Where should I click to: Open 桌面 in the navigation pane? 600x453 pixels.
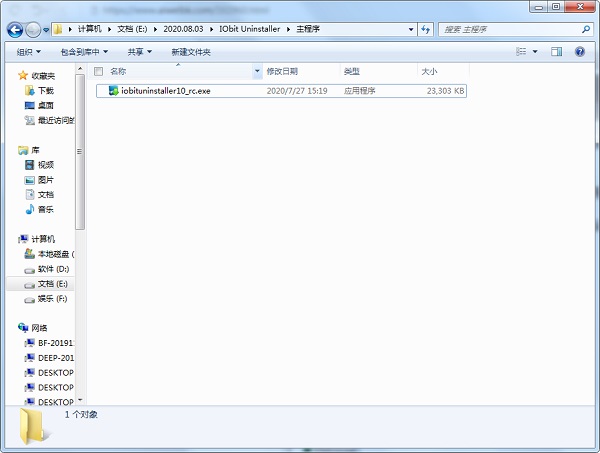coord(46,106)
